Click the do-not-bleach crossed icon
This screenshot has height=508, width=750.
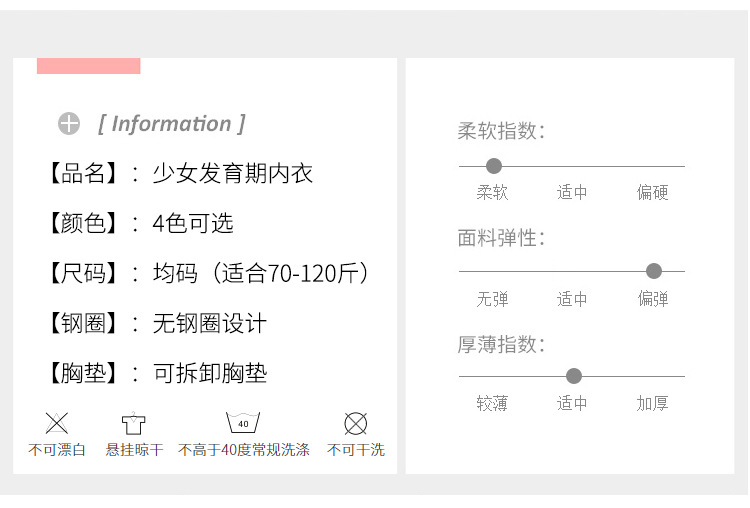[57, 422]
